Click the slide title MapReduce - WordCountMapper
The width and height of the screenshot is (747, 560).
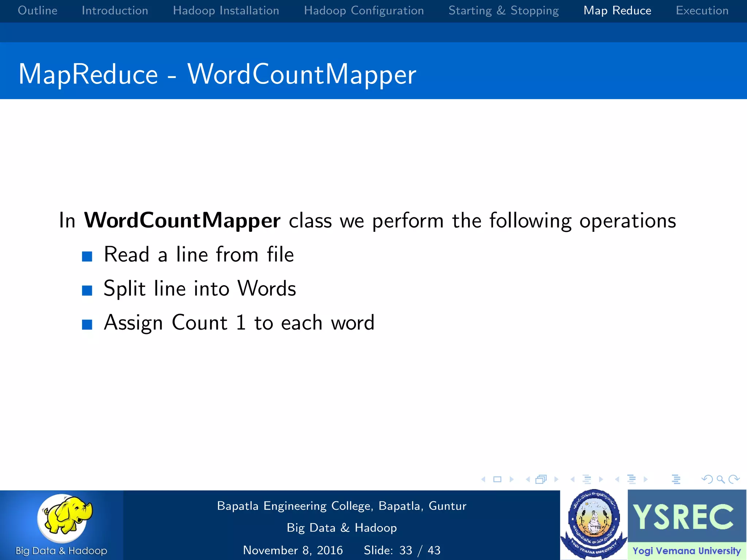coord(217,74)
